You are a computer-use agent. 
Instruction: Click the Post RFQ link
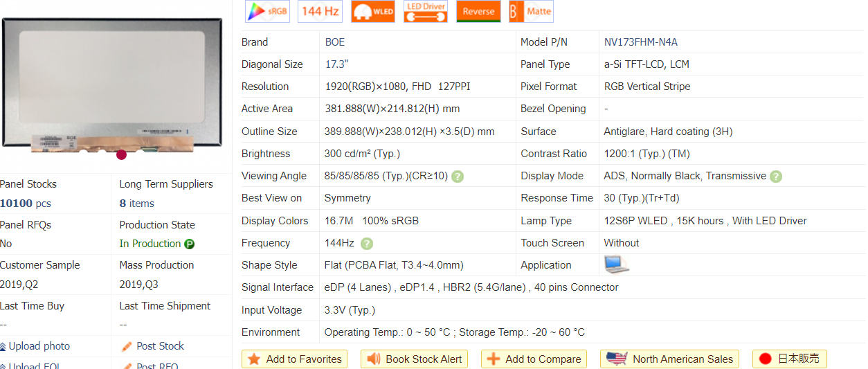pos(157,366)
